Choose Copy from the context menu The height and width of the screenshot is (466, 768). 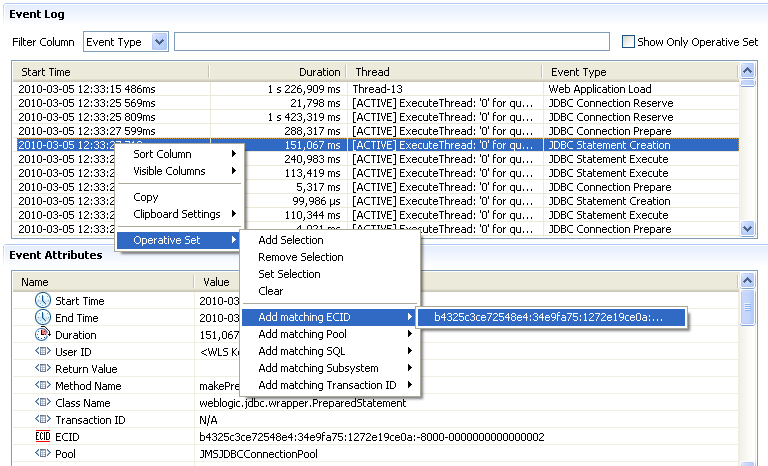(146, 197)
